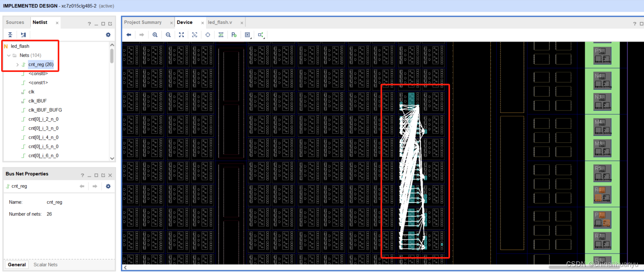Float the Bus Net Properties panel

[103, 175]
